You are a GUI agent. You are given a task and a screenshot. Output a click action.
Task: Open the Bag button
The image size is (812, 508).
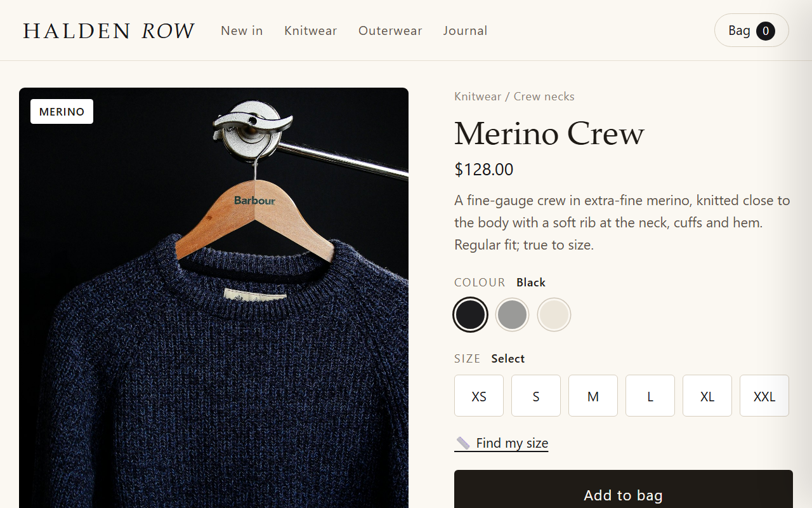752,30
